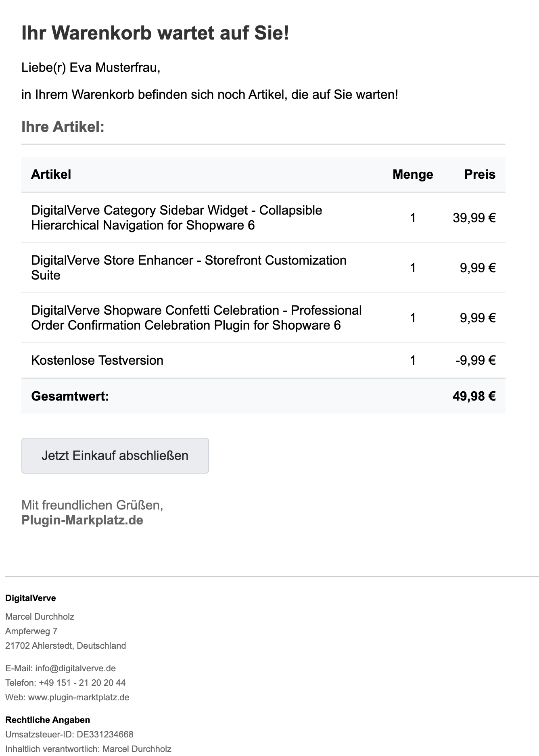Open the www.plugin-marktplatz.de web link
This screenshot has width=539, height=756.
click(79, 697)
